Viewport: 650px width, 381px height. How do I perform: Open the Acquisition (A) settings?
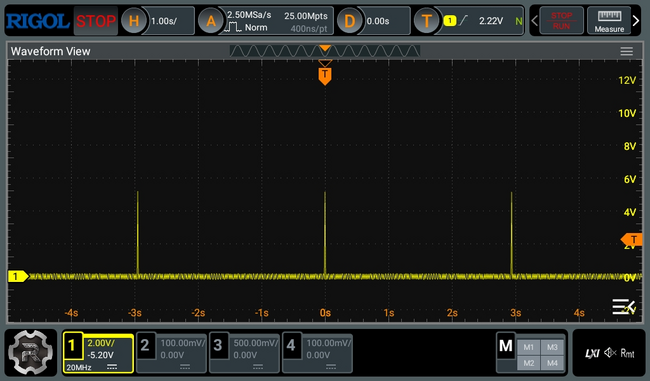[x=211, y=21]
